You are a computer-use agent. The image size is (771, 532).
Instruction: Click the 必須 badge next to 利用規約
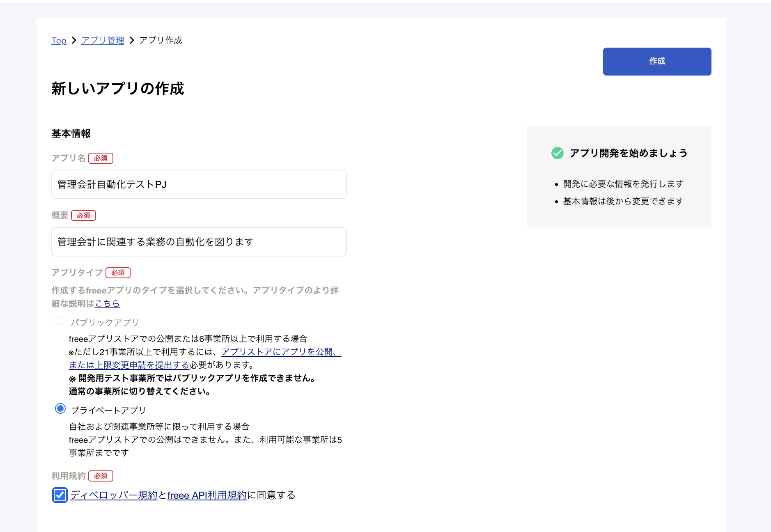pos(101,476)
